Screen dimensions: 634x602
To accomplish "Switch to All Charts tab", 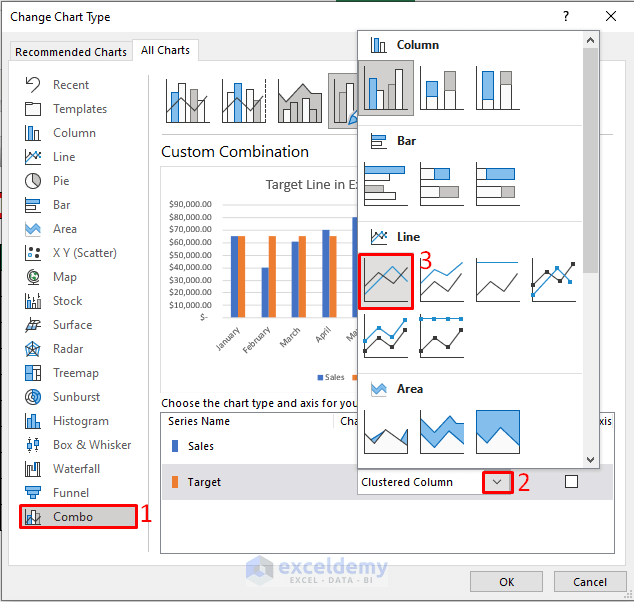I will [165, 50].
